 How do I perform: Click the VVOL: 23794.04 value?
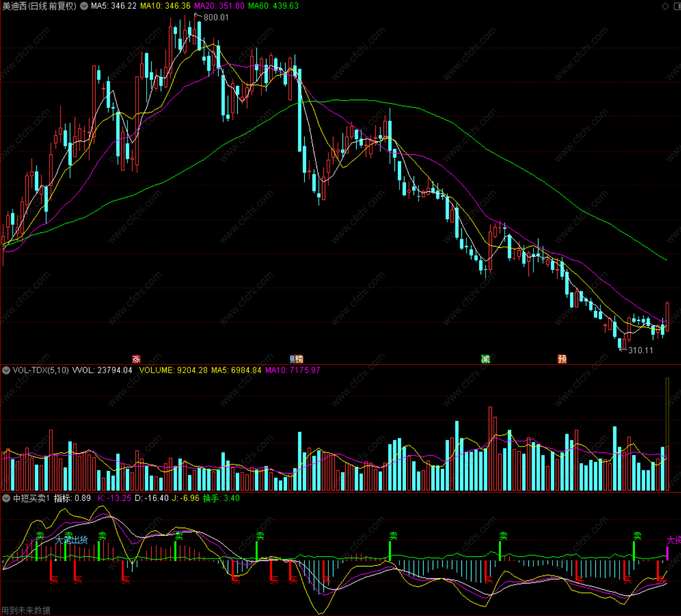[102, 370]
